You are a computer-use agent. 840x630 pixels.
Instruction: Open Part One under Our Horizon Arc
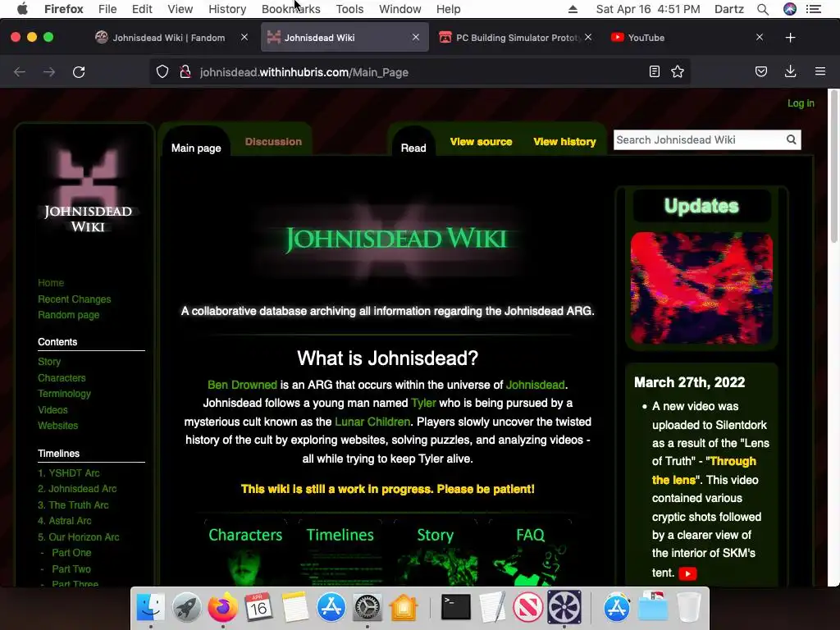coord(71,553)
